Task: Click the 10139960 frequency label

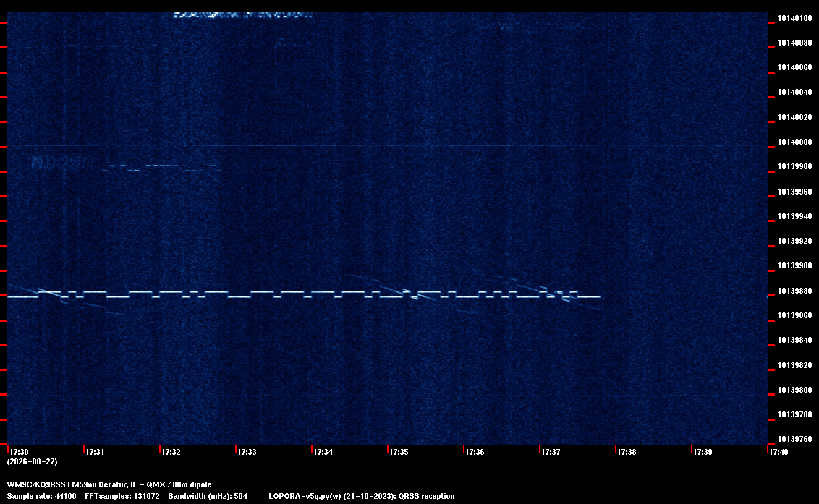Action: tap(794, 191)
